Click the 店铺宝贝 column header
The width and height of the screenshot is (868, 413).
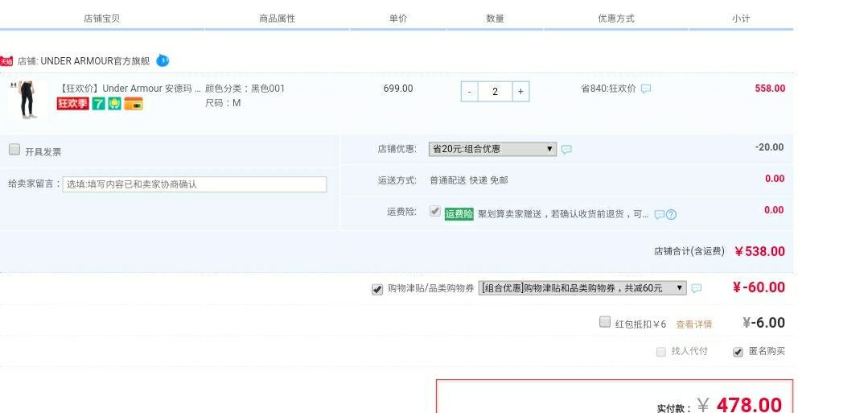pos(102,19)
